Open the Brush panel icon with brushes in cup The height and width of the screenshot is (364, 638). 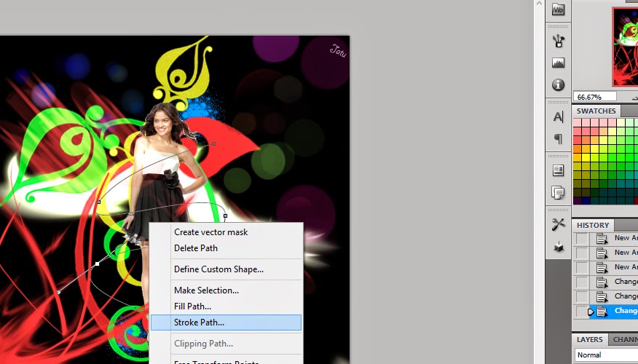558,41
